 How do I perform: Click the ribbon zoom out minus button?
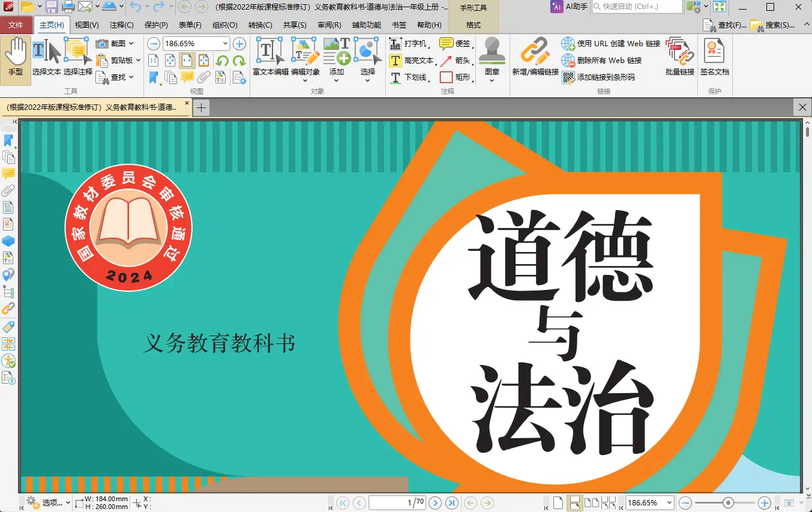click(x=154, y=44)
